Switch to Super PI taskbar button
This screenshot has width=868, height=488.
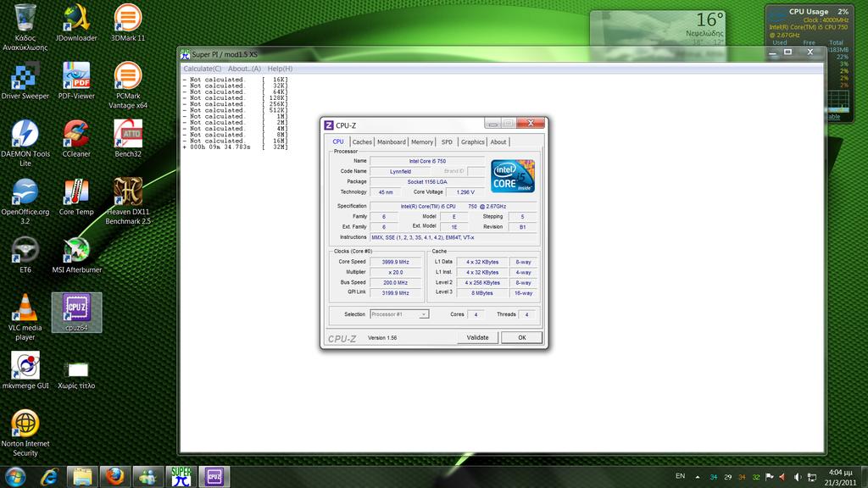181,476
